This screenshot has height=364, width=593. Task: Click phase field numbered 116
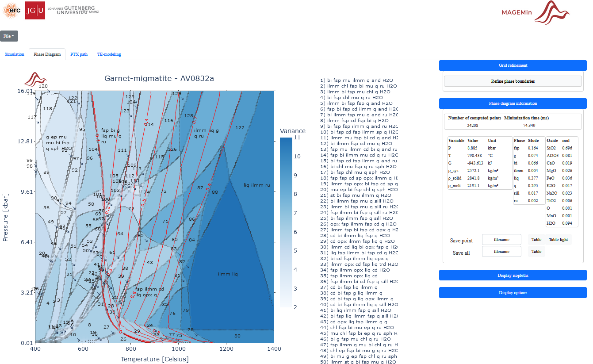pos(168,121)
